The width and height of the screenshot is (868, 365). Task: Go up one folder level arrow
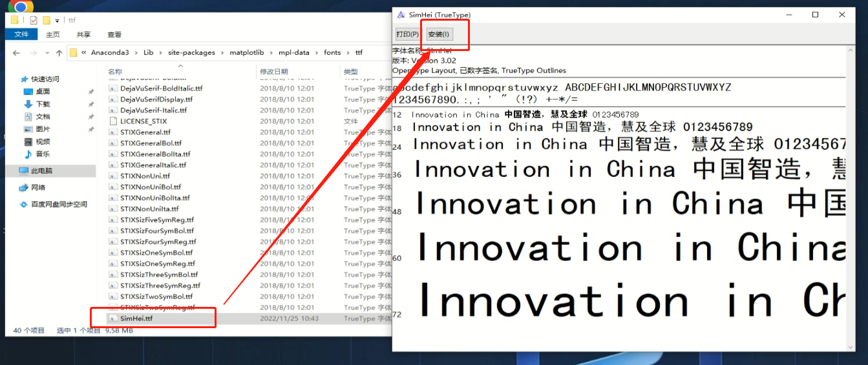point(59,53)
